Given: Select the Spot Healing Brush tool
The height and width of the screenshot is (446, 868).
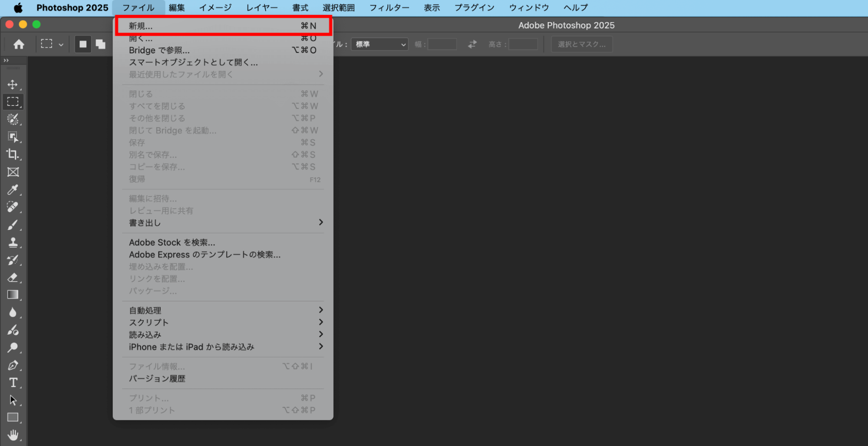Looking at the screenshot, I should pyautogui.click(x=13, y=207).
